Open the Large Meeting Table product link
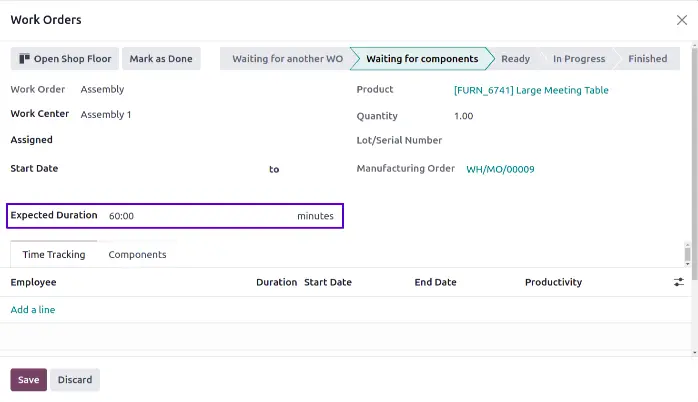The height and width of the screenshot is (402, 698). (530, 90)
